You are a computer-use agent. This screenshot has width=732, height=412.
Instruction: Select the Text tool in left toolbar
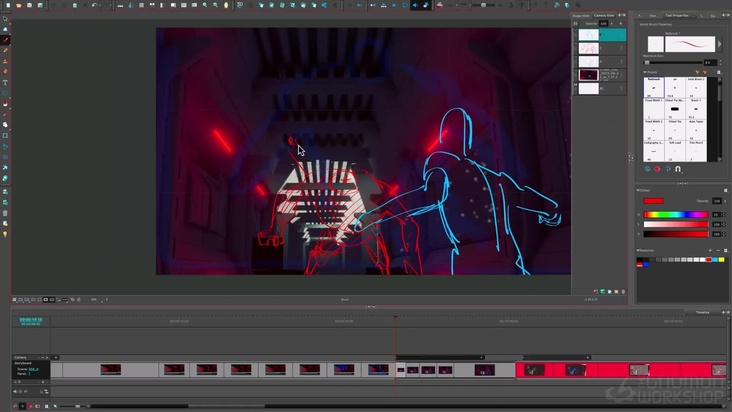(x=5, y=82)
